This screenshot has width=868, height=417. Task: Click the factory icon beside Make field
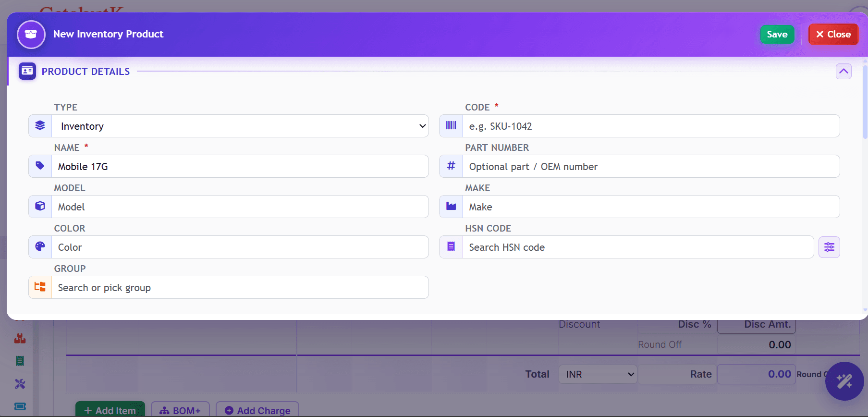[x=451, y=207]
